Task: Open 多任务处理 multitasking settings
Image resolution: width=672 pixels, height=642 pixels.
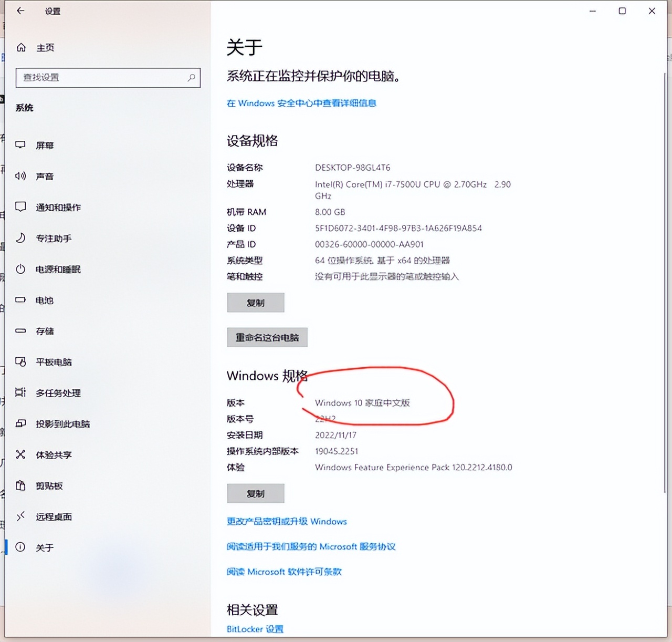Action: pyautogui.click(x=58, y=393)
